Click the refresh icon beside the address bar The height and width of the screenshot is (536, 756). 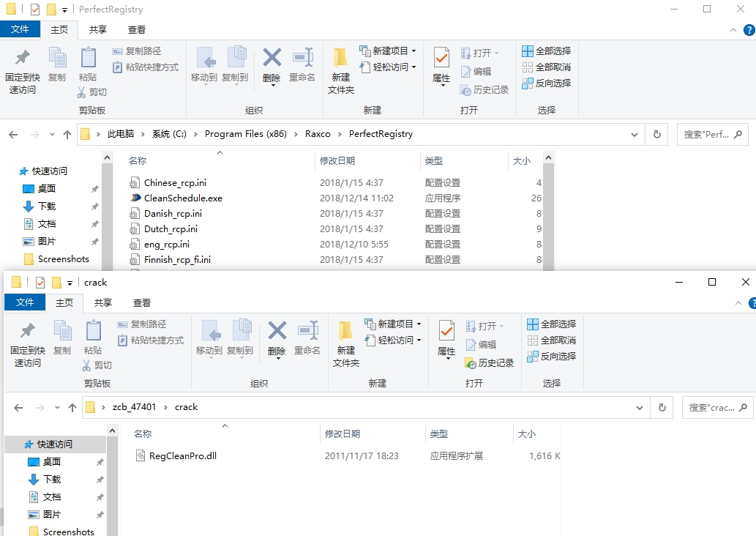pos(662,407)
